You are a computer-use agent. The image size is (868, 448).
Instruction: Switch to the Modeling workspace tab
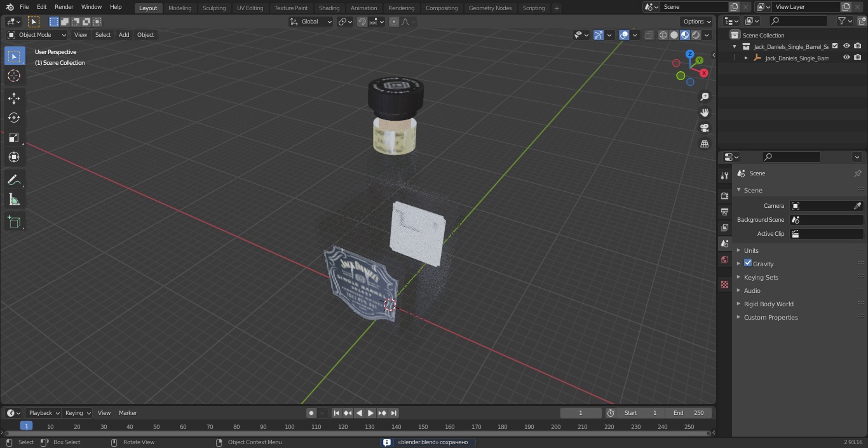[180, 8]
